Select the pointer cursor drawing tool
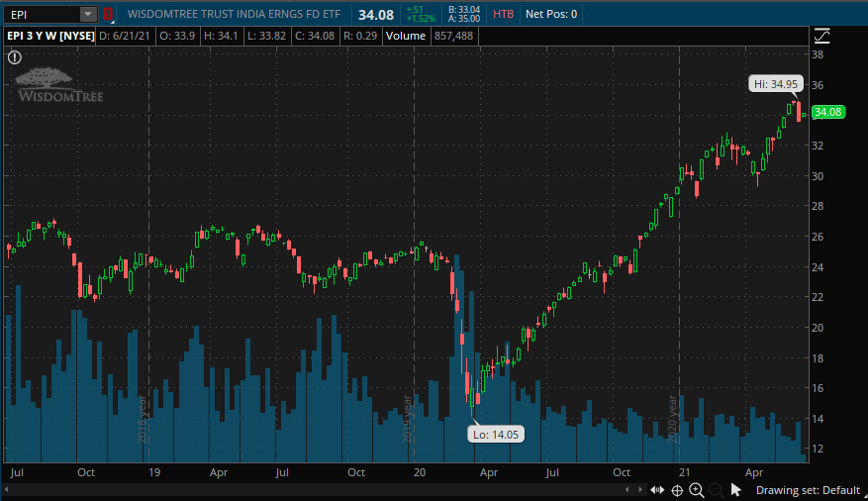This screenshot has height=501, width=868. coord(735,490)
